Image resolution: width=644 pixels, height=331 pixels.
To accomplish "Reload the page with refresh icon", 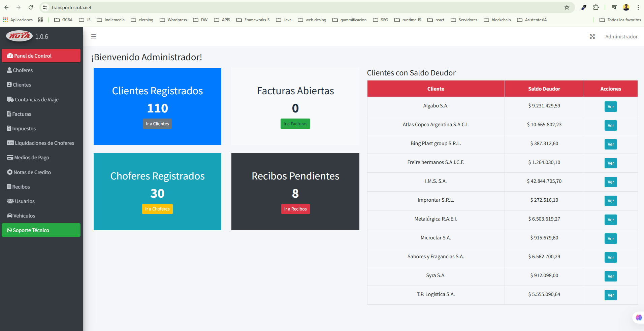I will [31, 7].
